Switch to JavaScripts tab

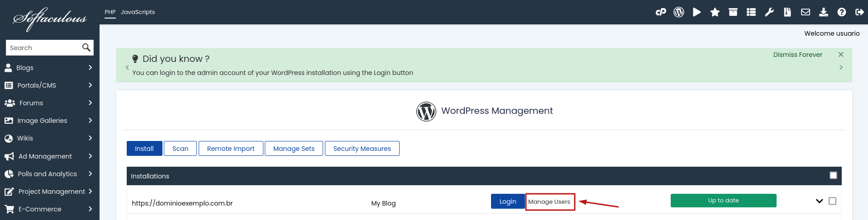tap(138, 12)
